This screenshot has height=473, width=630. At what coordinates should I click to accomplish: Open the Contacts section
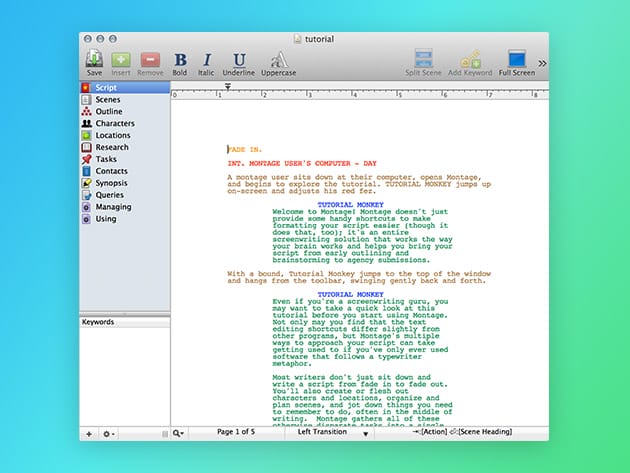125,171
